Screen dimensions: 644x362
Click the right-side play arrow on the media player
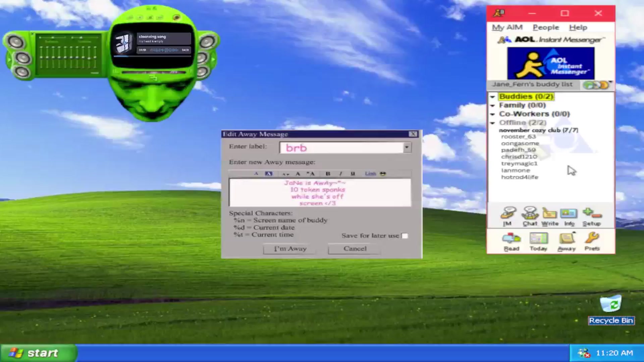tap(213, 59)
